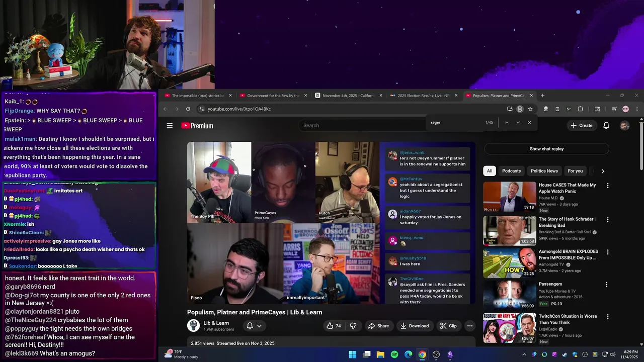Open options menu for 'TwitchCon Situation' video
Image resolution: width=644 pixels, height=362 pixels.
click(607, 317)
